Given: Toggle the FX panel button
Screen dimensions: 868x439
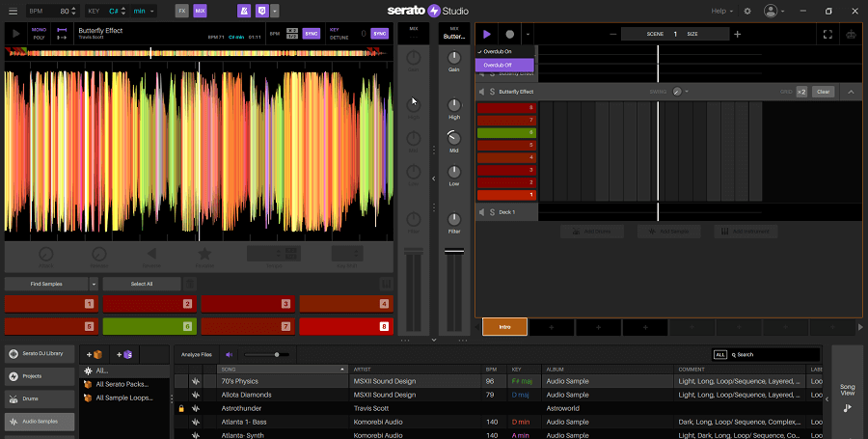Looking at the screenshot, I should [182, 11].
